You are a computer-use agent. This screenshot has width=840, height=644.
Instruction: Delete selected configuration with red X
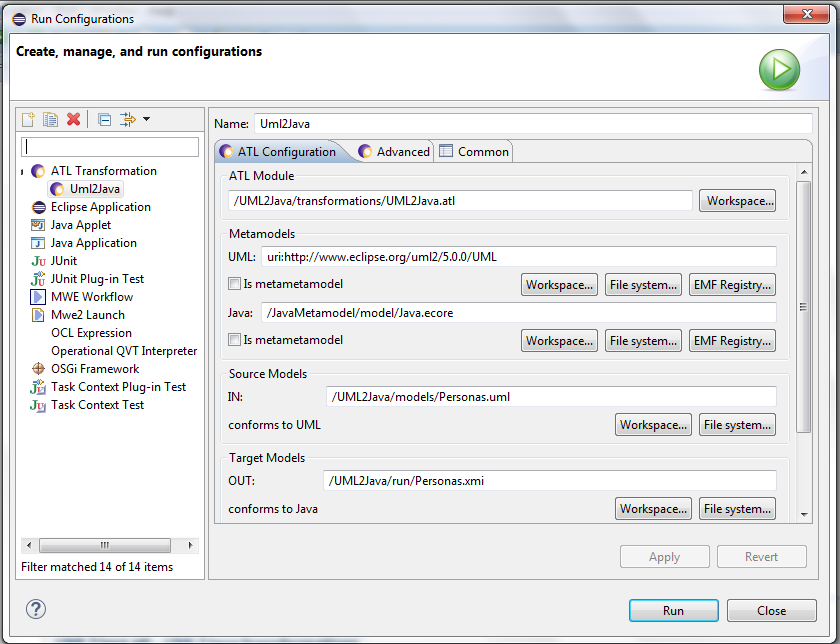[x=73, y=119]
